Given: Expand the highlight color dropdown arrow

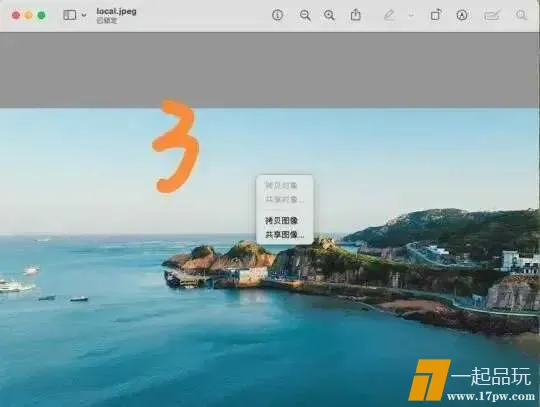Looking at the screenshot, I should click(x=411, y=15).
